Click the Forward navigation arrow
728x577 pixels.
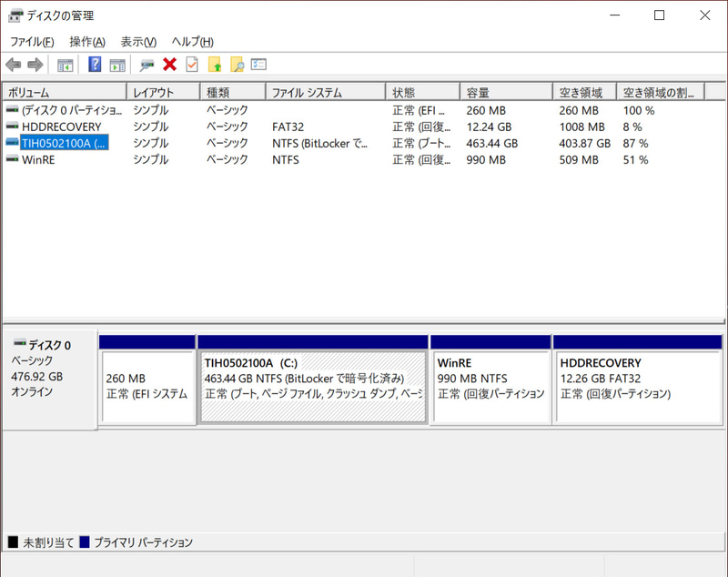35,64
